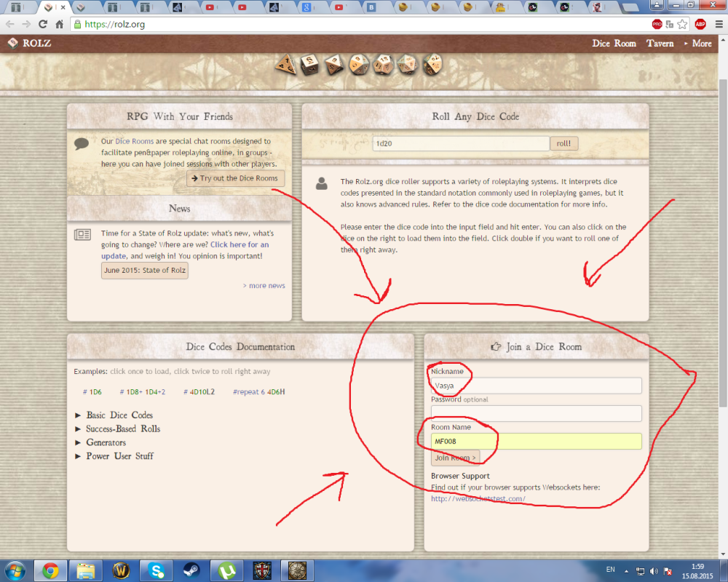Click the Join Room button
Image resolution: width=728 pixels, height=582 pixels.
[456, 458]
